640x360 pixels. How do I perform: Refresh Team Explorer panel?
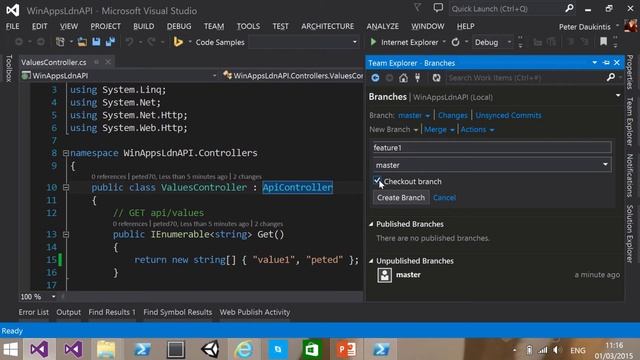[x=436, y=78]
